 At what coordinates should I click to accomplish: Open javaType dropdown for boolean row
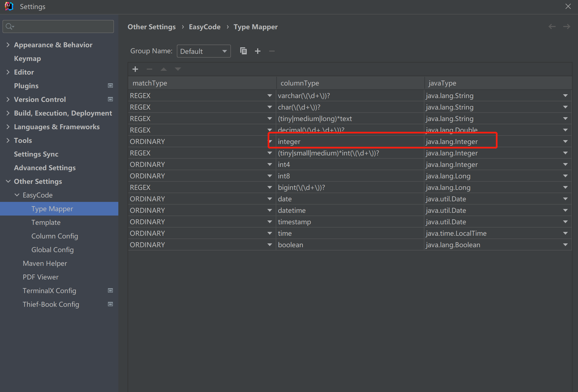565,245
